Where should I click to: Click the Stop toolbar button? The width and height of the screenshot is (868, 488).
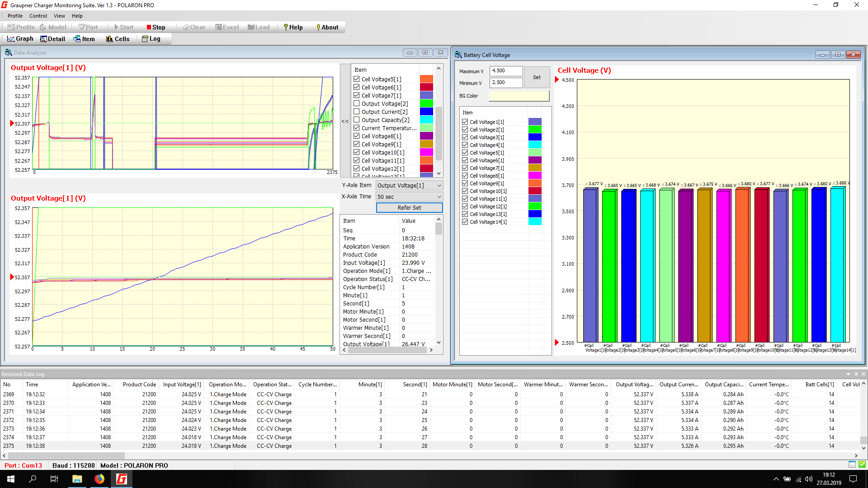156,27
